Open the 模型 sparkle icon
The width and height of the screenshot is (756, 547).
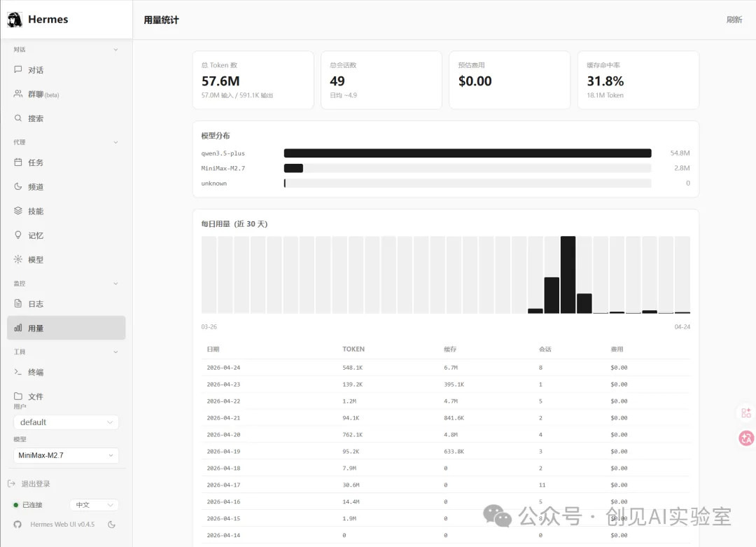pyautogui.click(x=17, y=259)
